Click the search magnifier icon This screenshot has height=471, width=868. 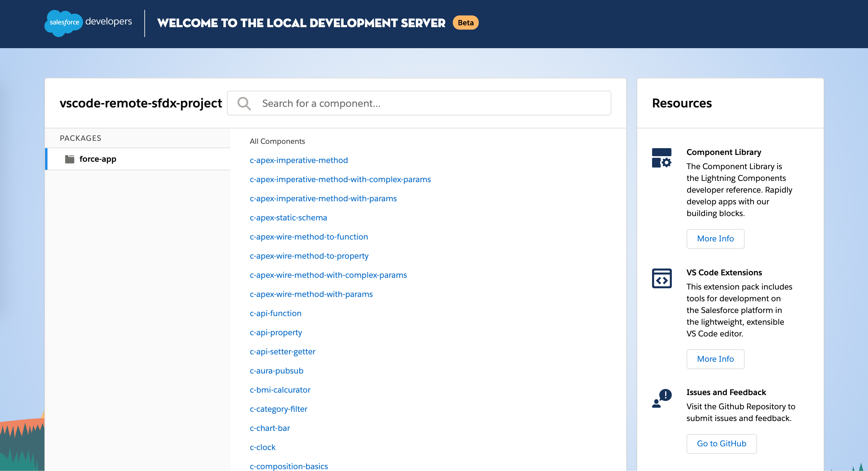(244, 103)
